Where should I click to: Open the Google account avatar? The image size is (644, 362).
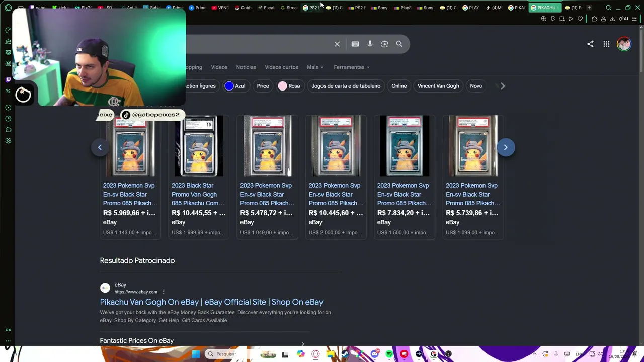[x=624, y=44]
